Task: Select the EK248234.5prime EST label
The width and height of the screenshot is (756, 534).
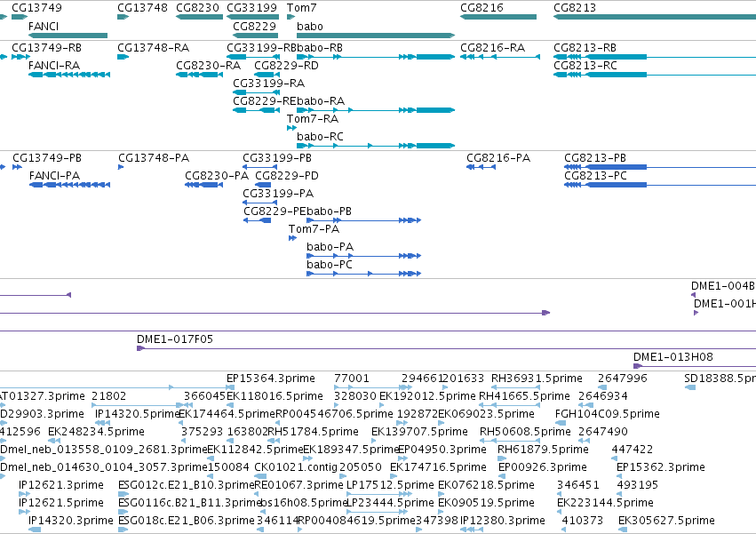Action: coord(97,432)
